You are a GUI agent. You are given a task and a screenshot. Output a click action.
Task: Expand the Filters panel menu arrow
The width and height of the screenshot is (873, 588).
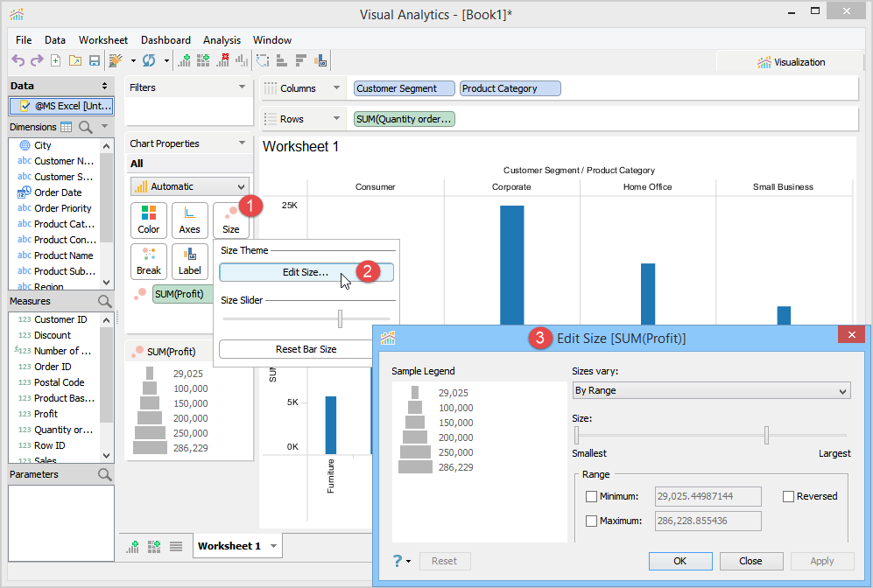(242, 87)
